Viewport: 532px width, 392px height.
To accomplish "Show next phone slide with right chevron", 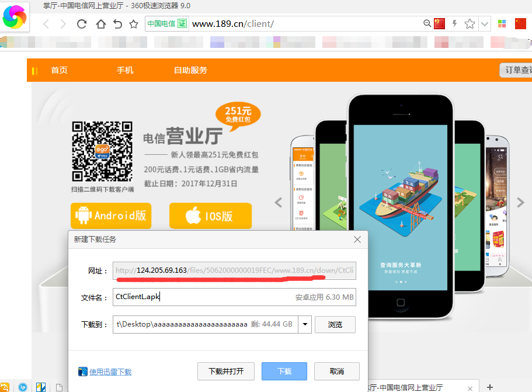I will click(520, 203).
